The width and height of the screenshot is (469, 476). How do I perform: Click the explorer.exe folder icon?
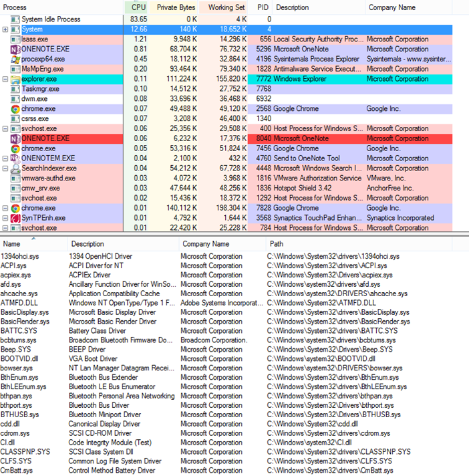coord(15,80)
